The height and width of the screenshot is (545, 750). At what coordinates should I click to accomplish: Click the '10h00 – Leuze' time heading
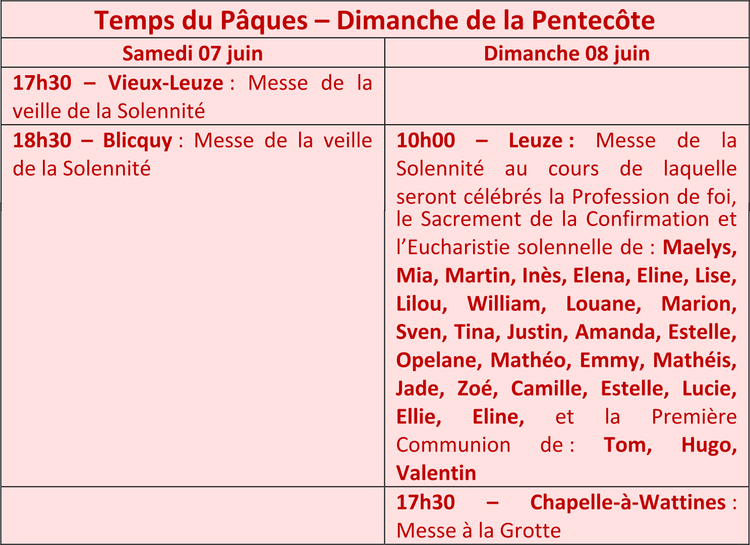coord(485,140)
